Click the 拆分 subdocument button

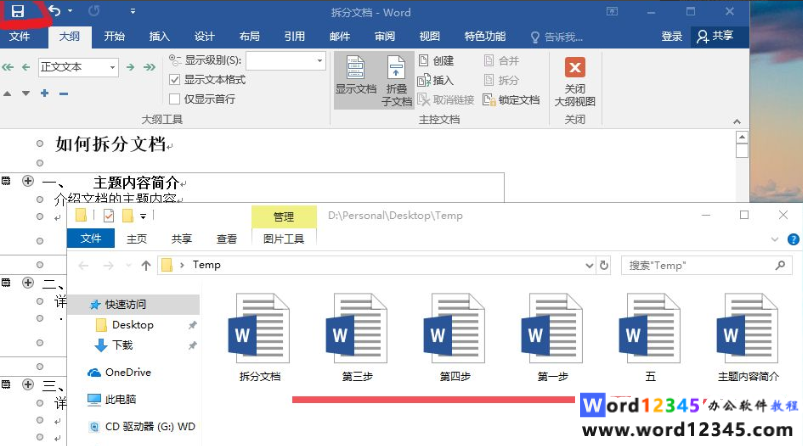[x=502, y=80]
